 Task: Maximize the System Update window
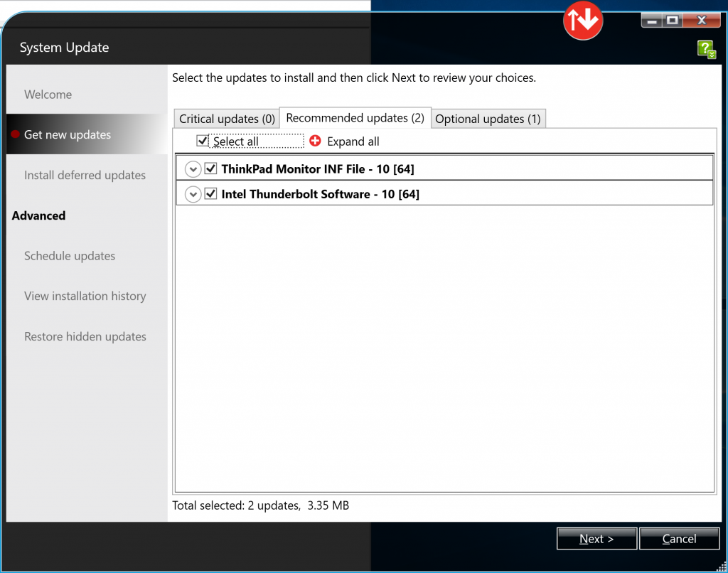(672, 21)
